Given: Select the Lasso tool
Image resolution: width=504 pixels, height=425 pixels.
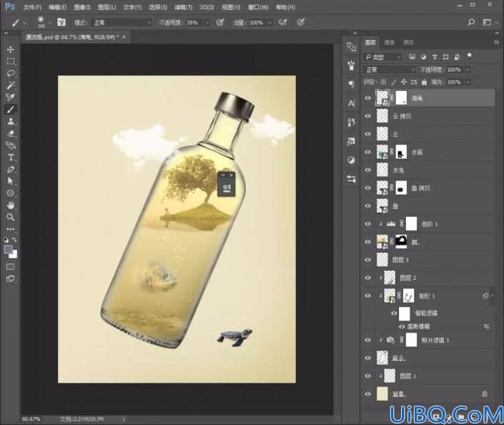Looking at the screenshot, I should coord(10,74).
